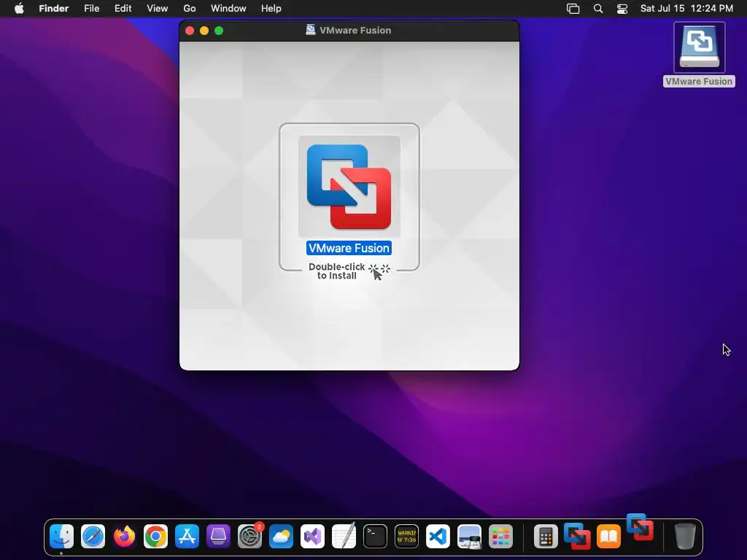Minimize the VMware Fusion window with the yellow button
The image size is (747, 560).
pos(204,31)
